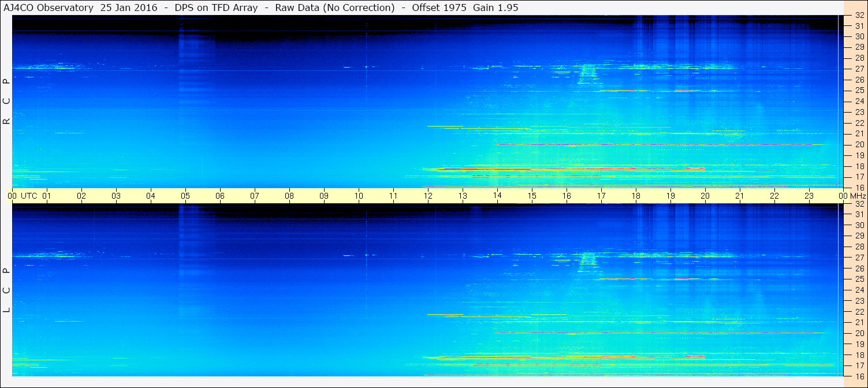Image resolution: width=868 pixels, height=388 pixels.
Task: Click the 'Raw Data (No Correction)' label
Action: tap(335, 8)
